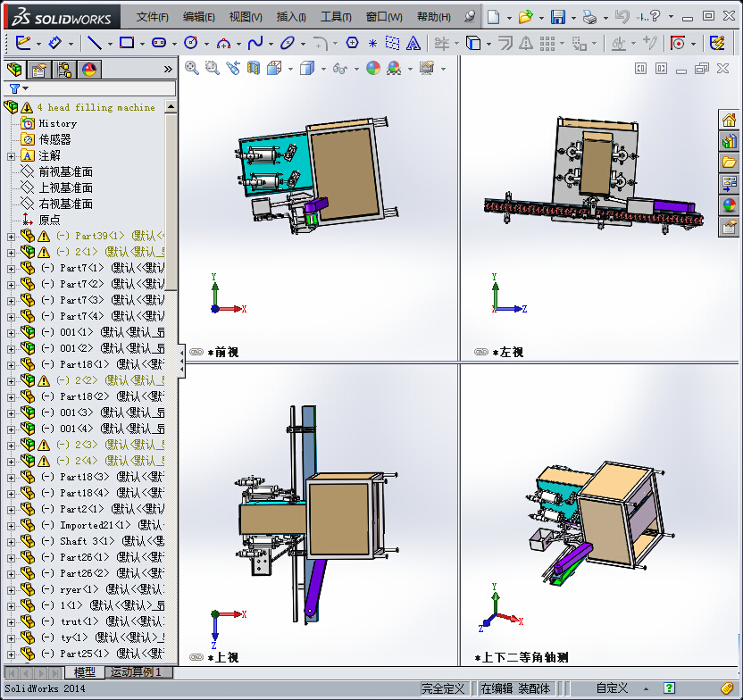Click the Linear Sketch Pattern tool

(547, 44)
